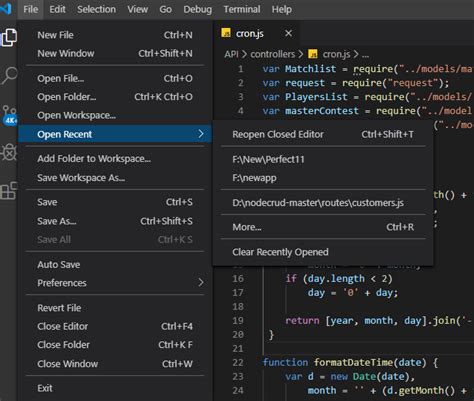Click 'formatDateTime' function name in code
Image resolution: width=474 pixels, height=401 pixels.
353,362
